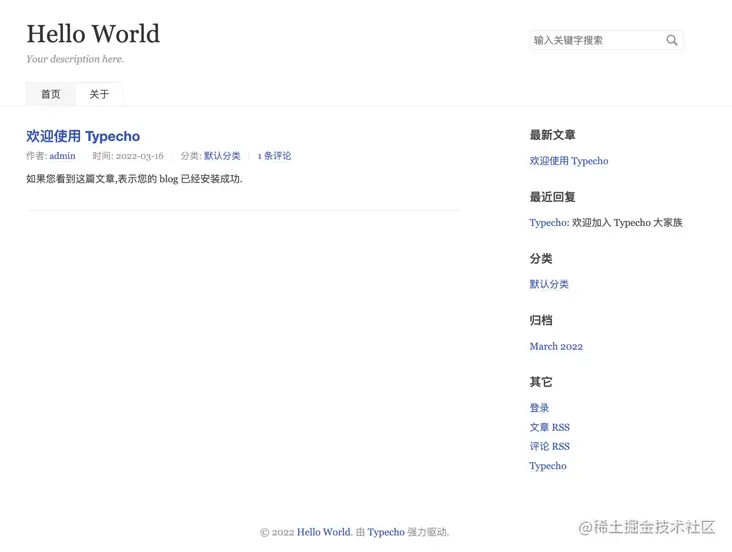Open the 评论 RSS feed link
Screen dimensions: 732x552
[549, 446]
